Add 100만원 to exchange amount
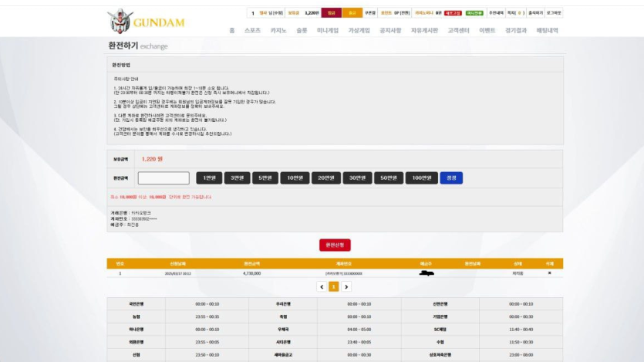This screenshot has height=362, width=644. pyautogui.click(x=422, y=178)
